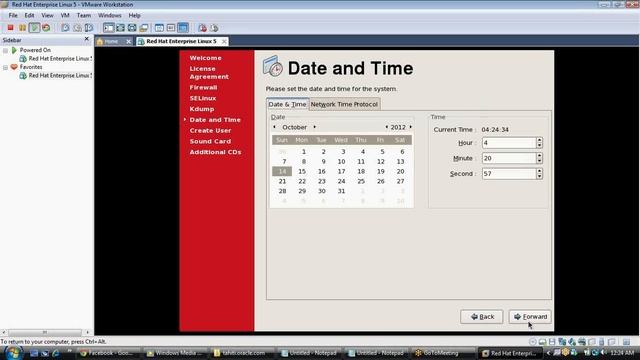This screenshot has height=360, width=640.
Task: Click the Reset virtual machine toolbar icon
Action: coord(46,28)
